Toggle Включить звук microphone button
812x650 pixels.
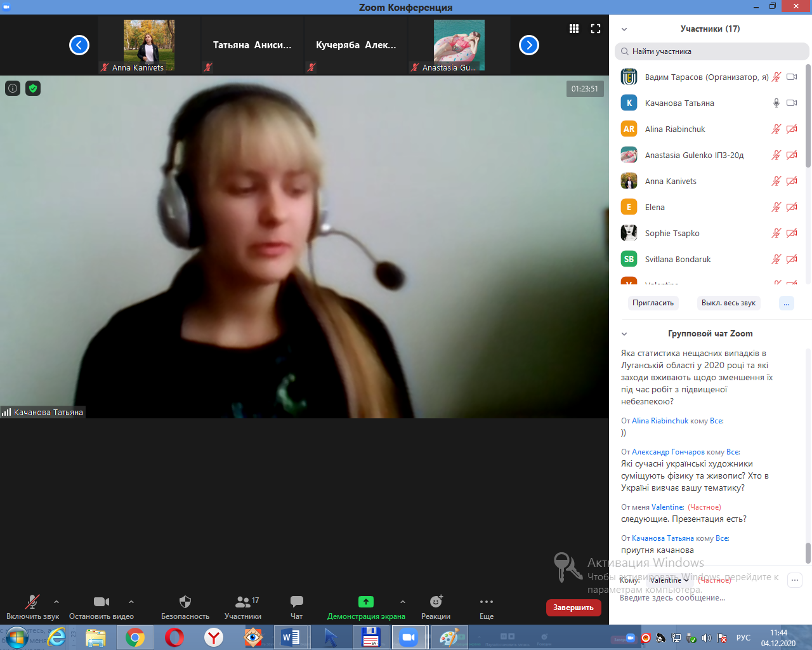[x=32, y=607]
